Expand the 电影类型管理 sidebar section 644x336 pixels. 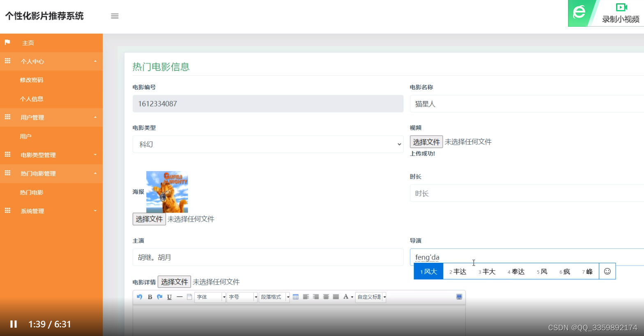(51, 155)
